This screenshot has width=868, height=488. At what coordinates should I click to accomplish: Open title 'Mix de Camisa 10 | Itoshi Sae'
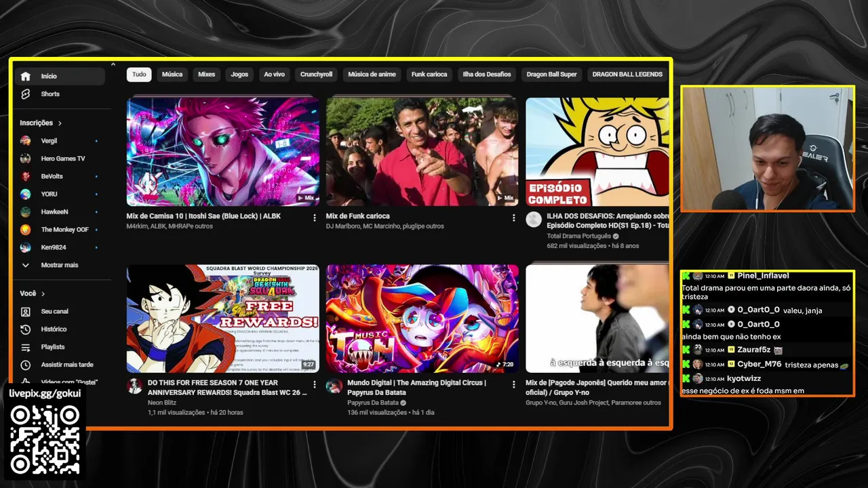tap(203, 216)
